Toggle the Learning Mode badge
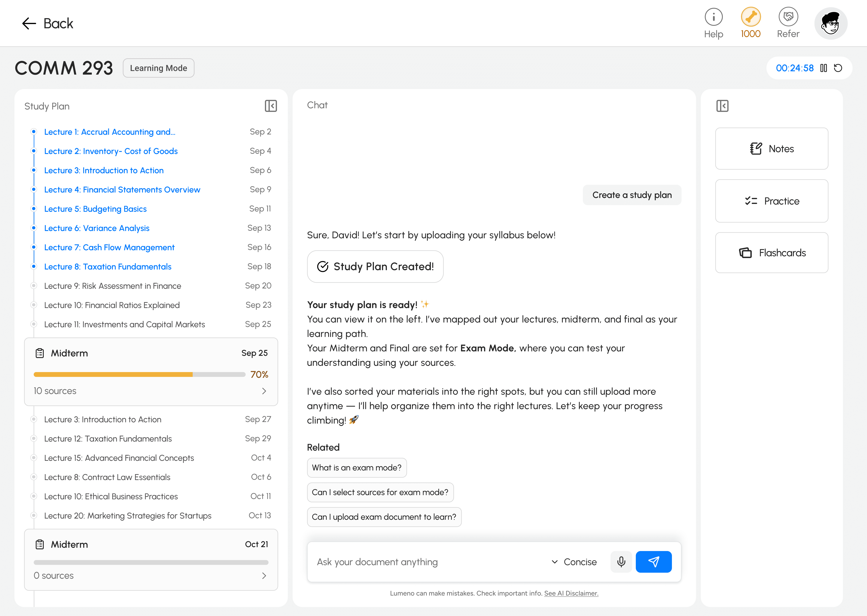The height and width of the screenshot is (616, 867). tap(158, 68)
